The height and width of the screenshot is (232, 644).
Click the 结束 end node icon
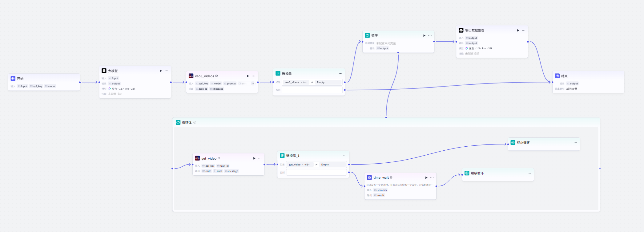[x=557, y=76]
